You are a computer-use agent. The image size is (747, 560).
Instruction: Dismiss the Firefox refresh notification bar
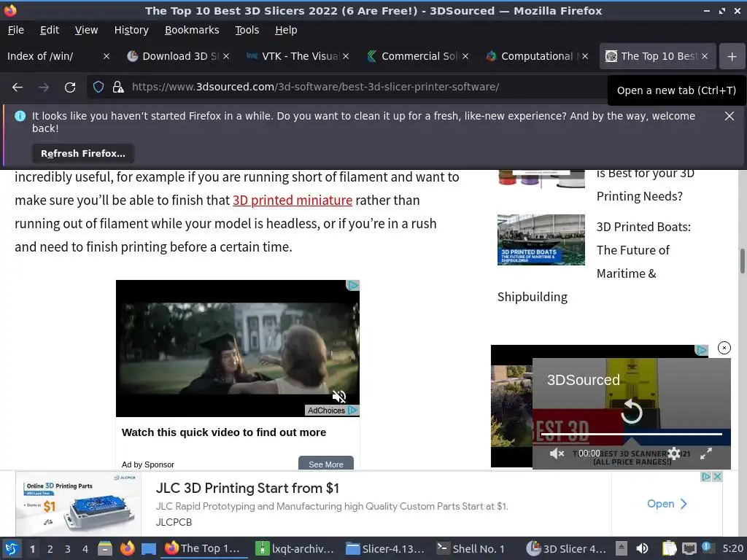pos(729,116)
